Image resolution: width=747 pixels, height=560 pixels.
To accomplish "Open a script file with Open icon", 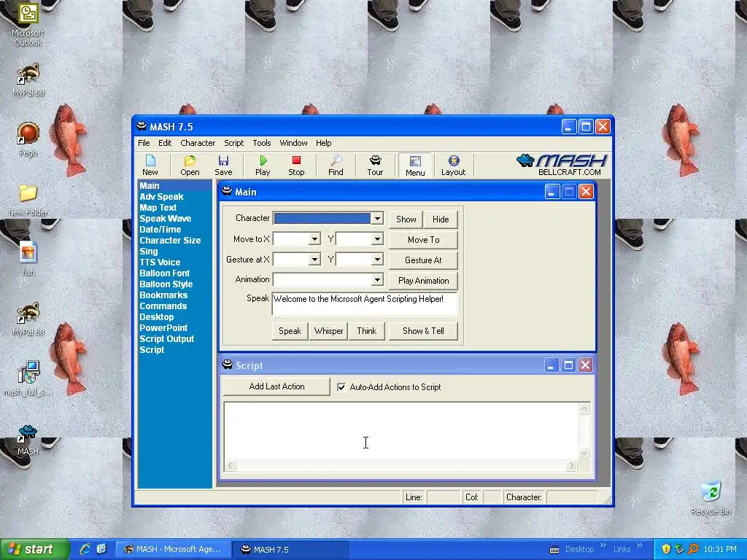I will point(190,166).
